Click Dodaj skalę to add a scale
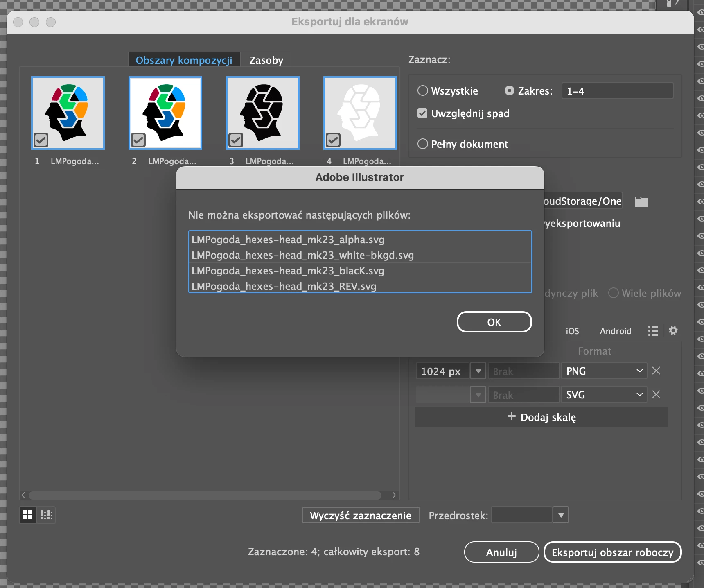 point(541,417)
